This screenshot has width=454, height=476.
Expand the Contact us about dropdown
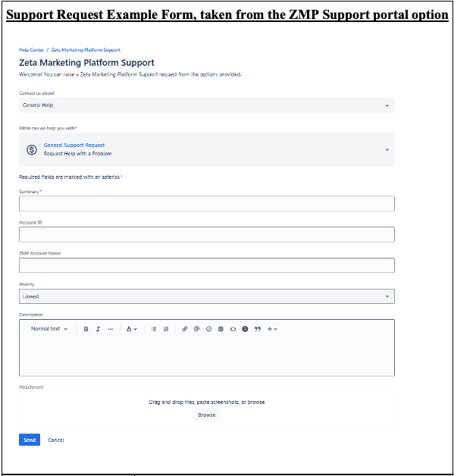coord(207,105)
